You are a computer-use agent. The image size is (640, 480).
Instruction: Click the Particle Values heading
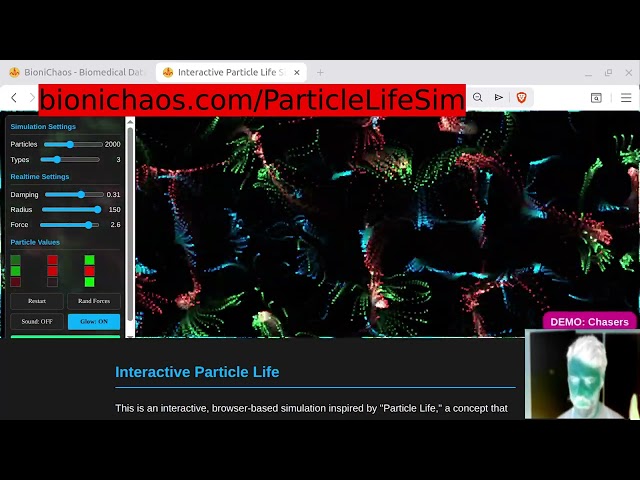pos(35,242)
